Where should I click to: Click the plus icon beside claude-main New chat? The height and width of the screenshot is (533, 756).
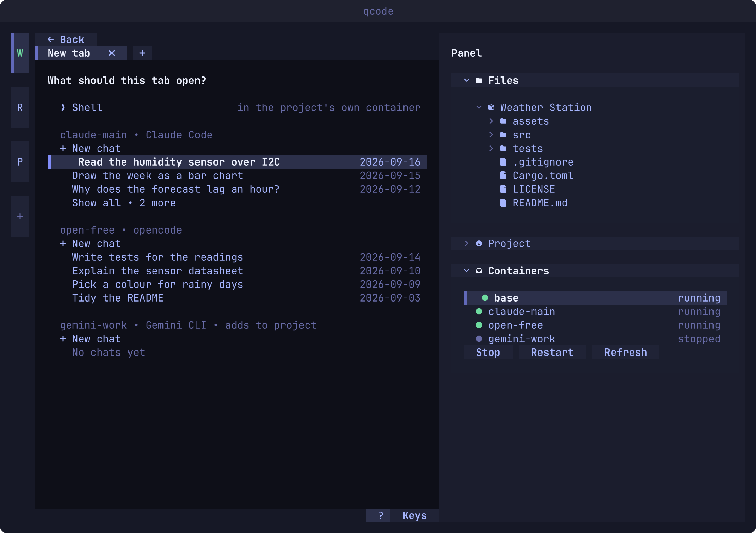63,148
